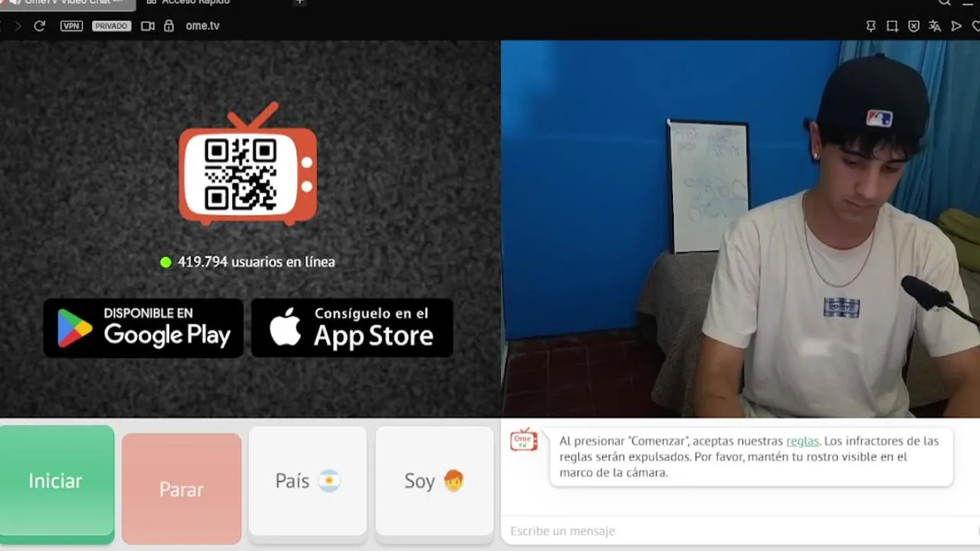Image resolution: width=980 pixels, height=551 pixels.
Task: Open a new browser tab
Action: click(300, 3)
